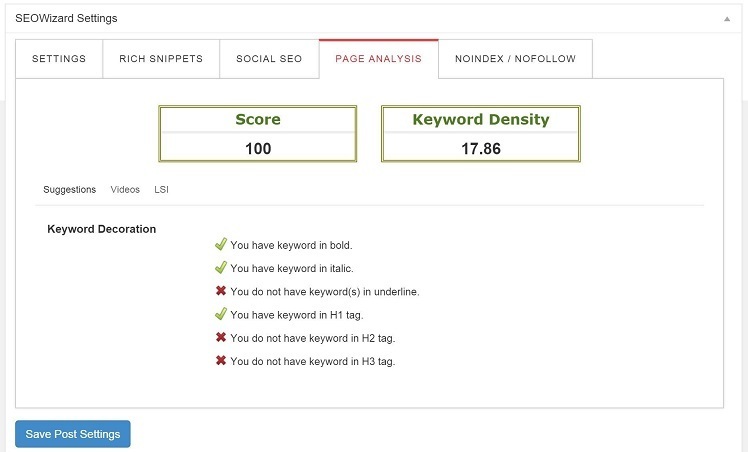Image resolution: width=748 pixels, height=452 pixels.
Task: Go to the Noindex / Nofollow tab
Action: [515, 59]
